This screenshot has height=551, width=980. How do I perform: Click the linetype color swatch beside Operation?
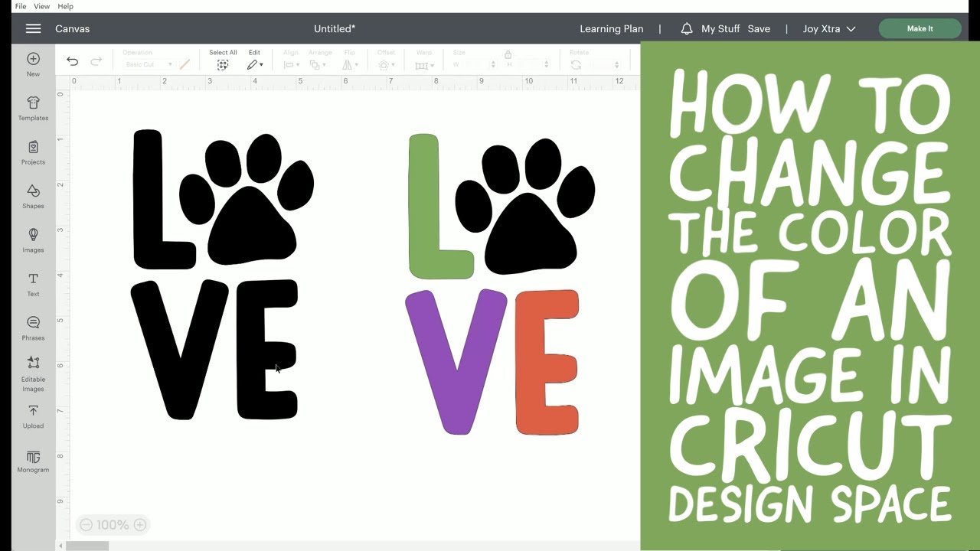pyautogui.click(x=185, y=65)
